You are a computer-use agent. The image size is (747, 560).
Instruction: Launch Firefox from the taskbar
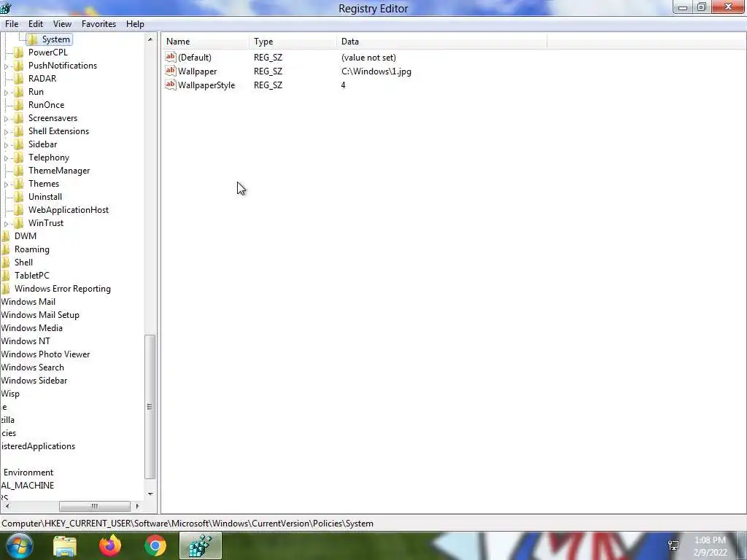110,545
